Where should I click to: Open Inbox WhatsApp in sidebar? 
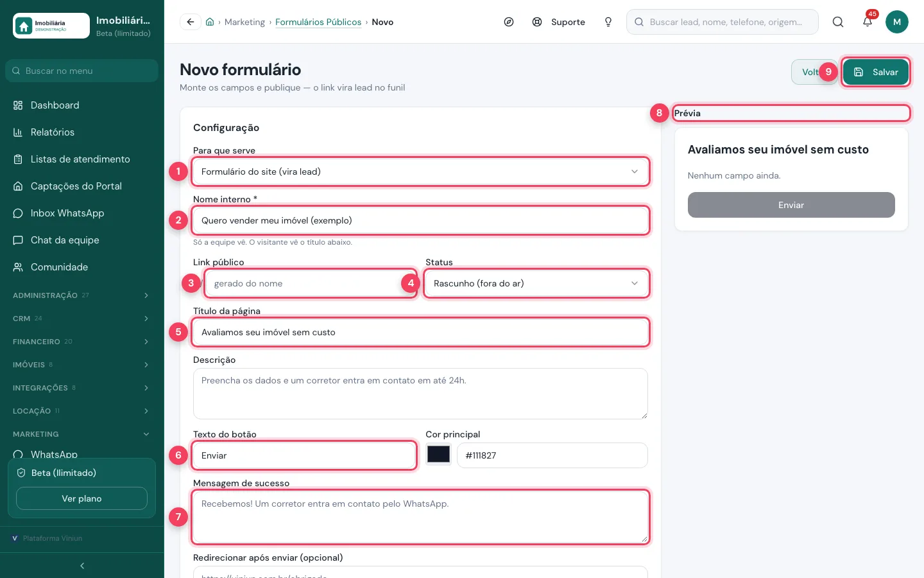pyautogui.click(x=81, y=213)
